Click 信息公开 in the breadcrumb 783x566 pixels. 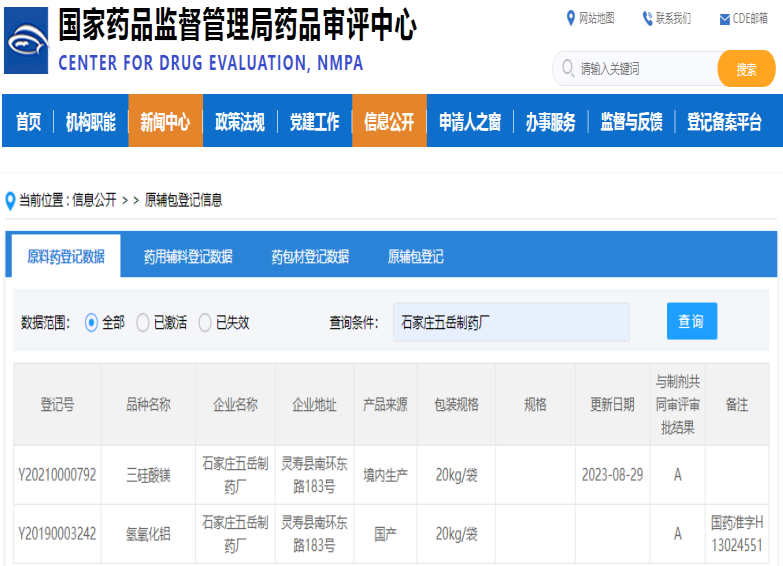(x=94, y=200)
